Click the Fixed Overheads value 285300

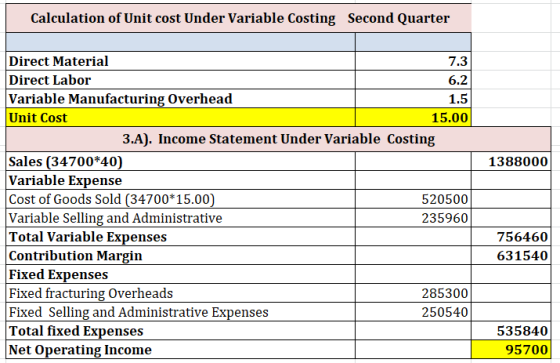pos(413,293)
